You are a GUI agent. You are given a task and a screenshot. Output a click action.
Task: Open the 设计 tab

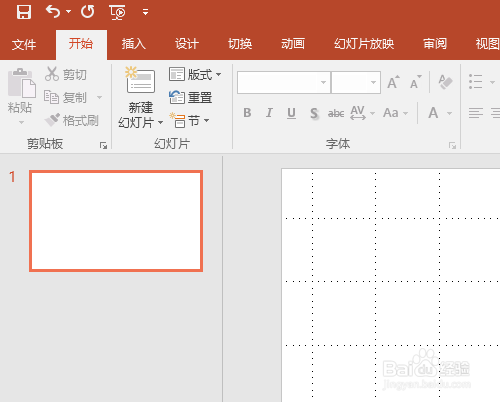coord(187,44)
